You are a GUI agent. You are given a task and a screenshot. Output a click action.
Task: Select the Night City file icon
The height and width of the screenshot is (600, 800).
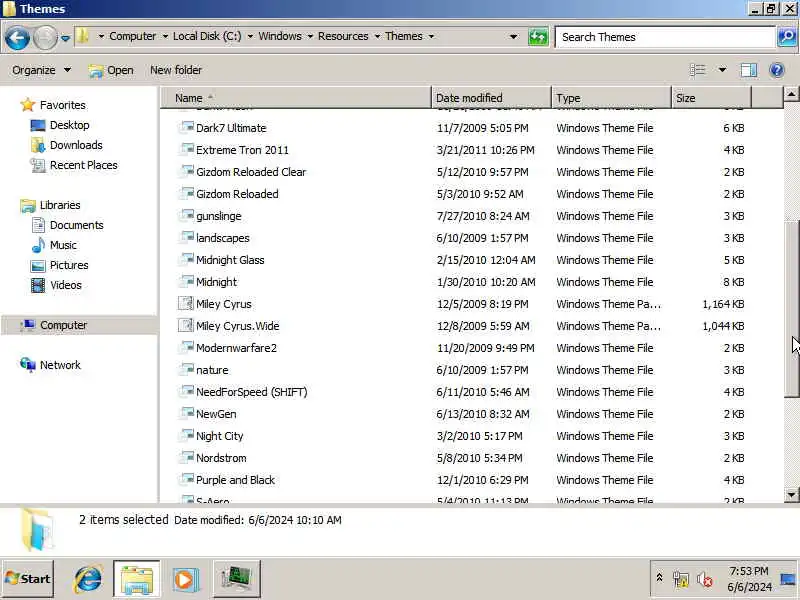tap(186, 435)
